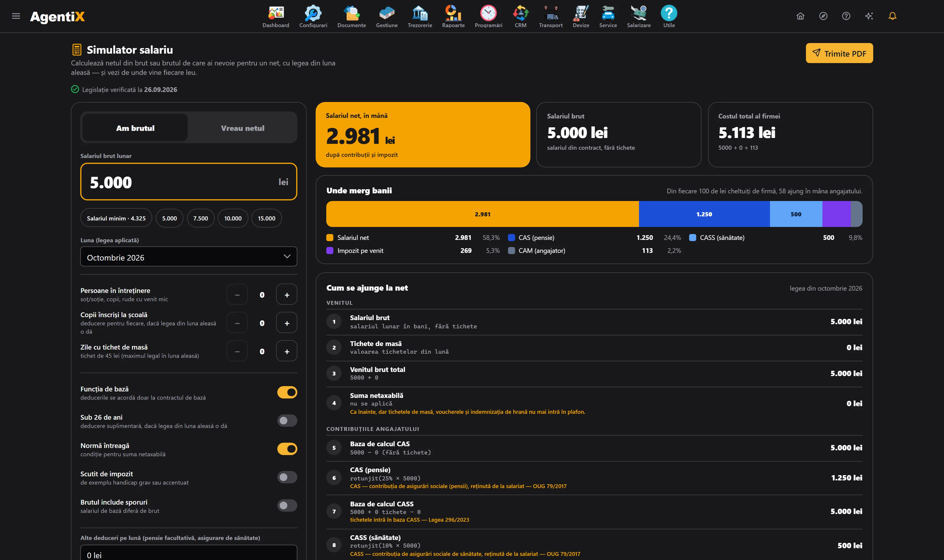The height and width of the screenshot is (560, 944).
Task: Open the Documente module
Action: tap(351, 17)
